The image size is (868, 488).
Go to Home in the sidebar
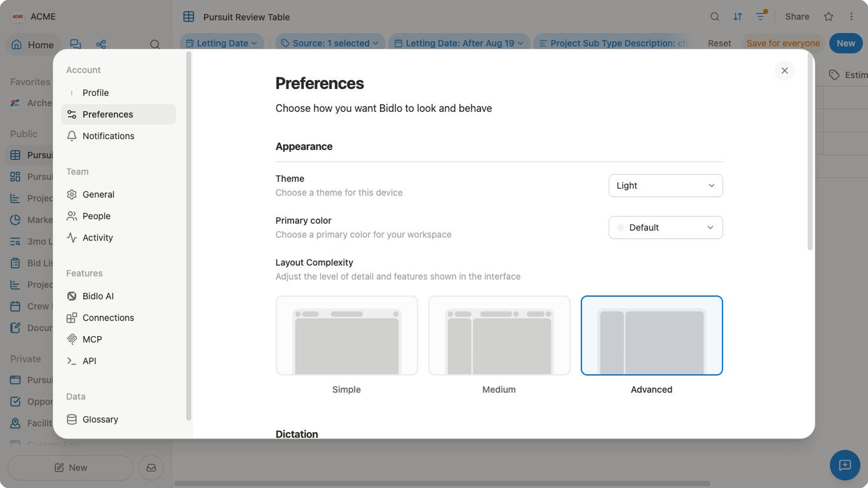(x=33, y=45)
